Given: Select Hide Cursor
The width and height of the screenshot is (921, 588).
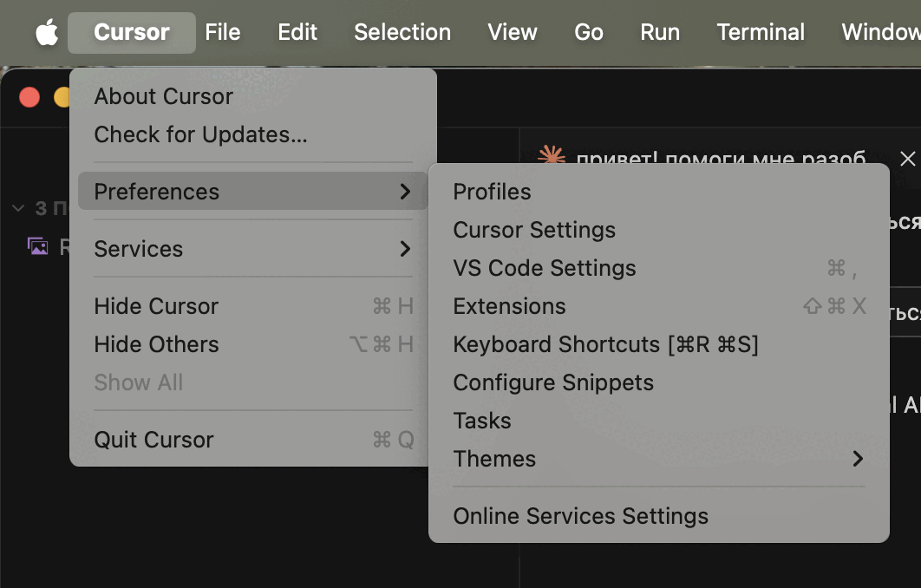Looking at the screenshot, I should point(253,306).
